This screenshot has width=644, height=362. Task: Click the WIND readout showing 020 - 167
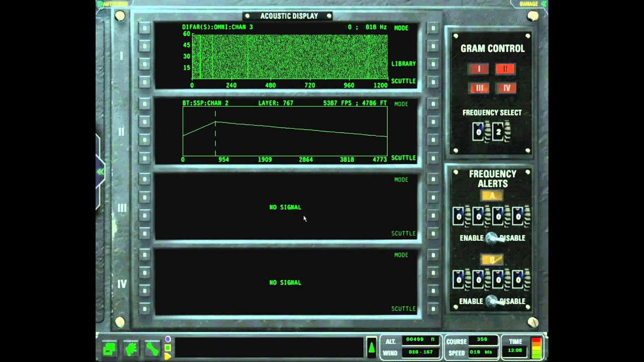point(421,352)
